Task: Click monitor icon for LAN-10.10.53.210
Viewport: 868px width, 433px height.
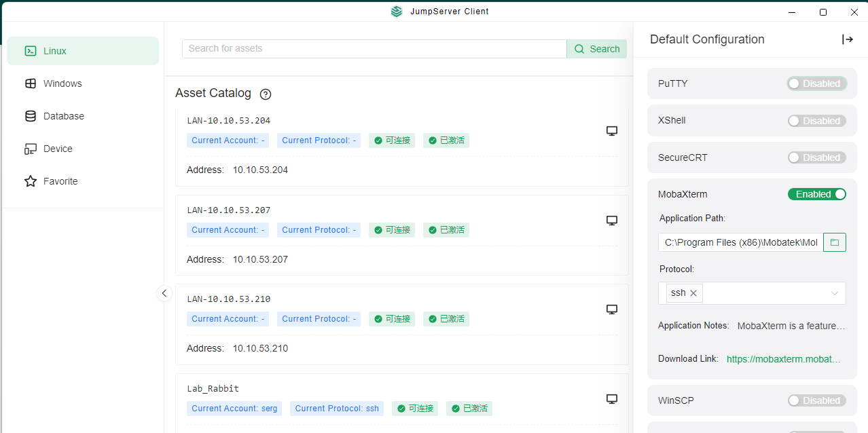Action: 611,309
